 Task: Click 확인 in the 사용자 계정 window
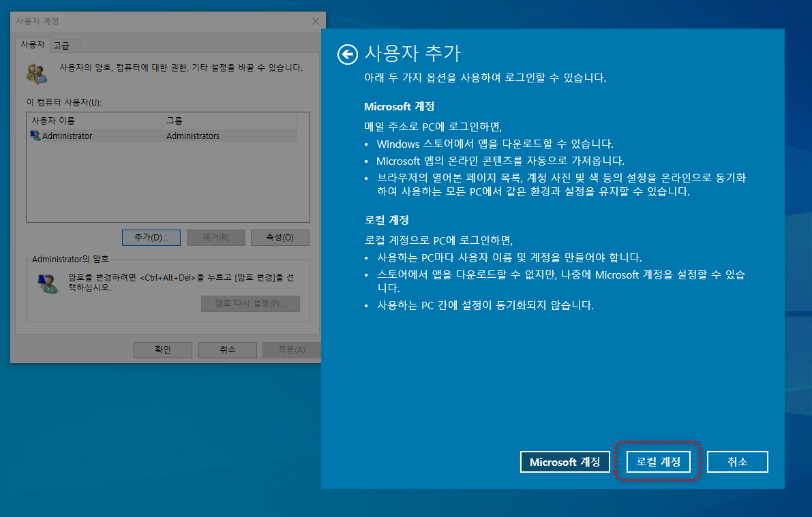163,350
